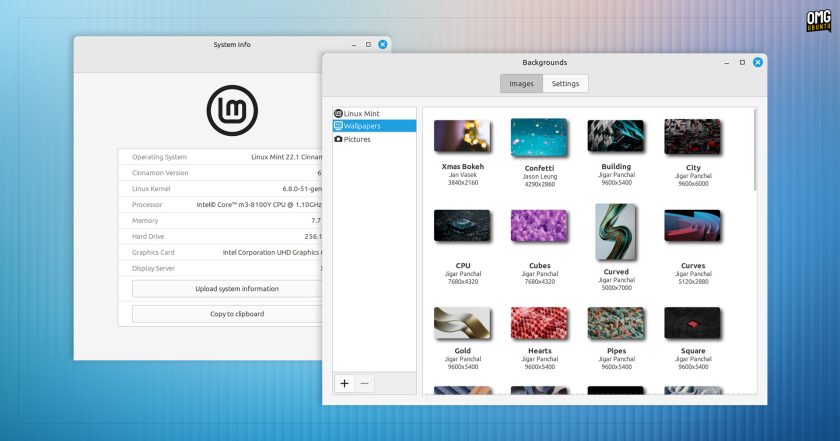Click the '5120x2880' resolution under Curves

point(693,281)
